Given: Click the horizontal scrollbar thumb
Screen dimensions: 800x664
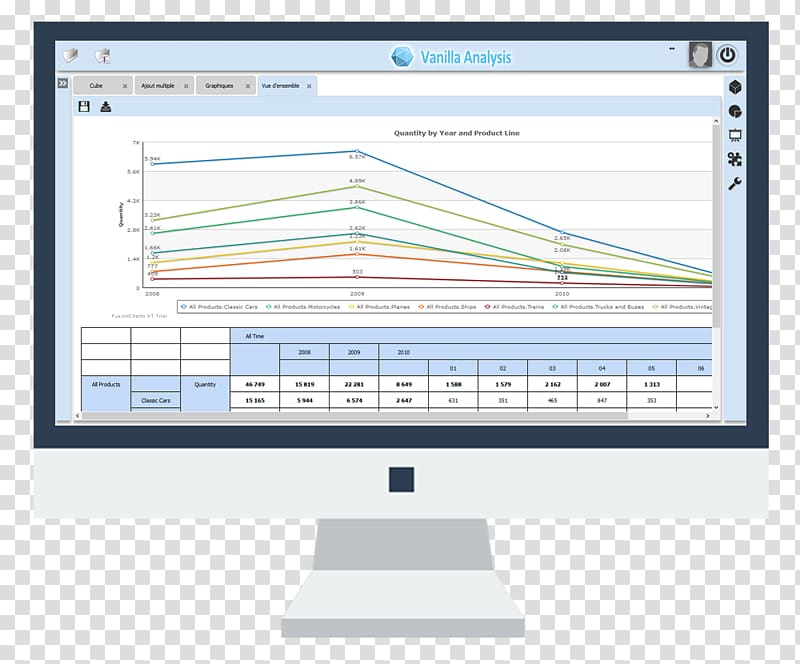Looking at the screenshot, I should click(355, 416).
